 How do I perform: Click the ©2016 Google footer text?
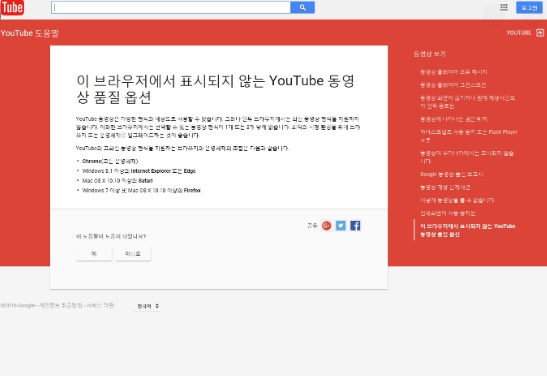[x=18, y=305]
